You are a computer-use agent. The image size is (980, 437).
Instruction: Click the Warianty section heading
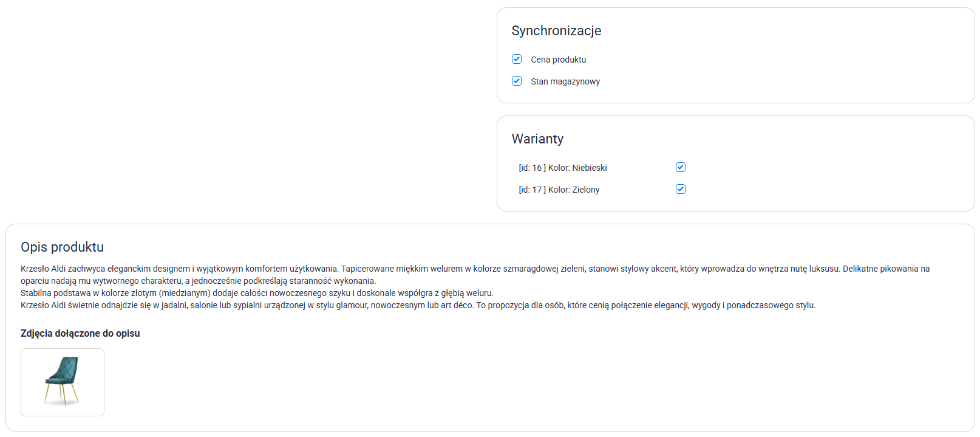[537, 139]
